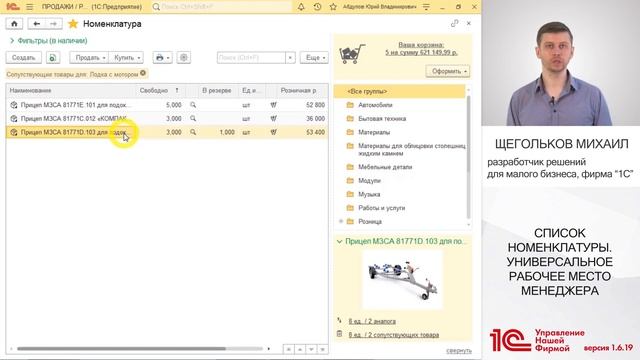Image resolution: width=640 pixels, height=360 pixels.
Task: Open the 1C main menu hamburger icon
Action: coord(29,7)
